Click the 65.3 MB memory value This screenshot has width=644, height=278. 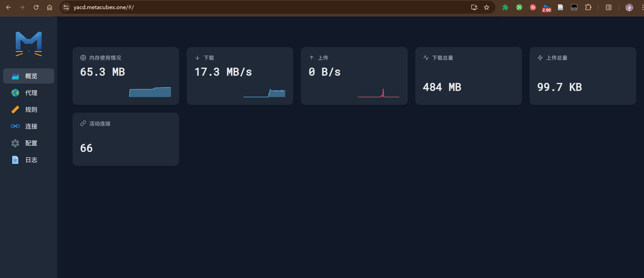pos(103,72)
